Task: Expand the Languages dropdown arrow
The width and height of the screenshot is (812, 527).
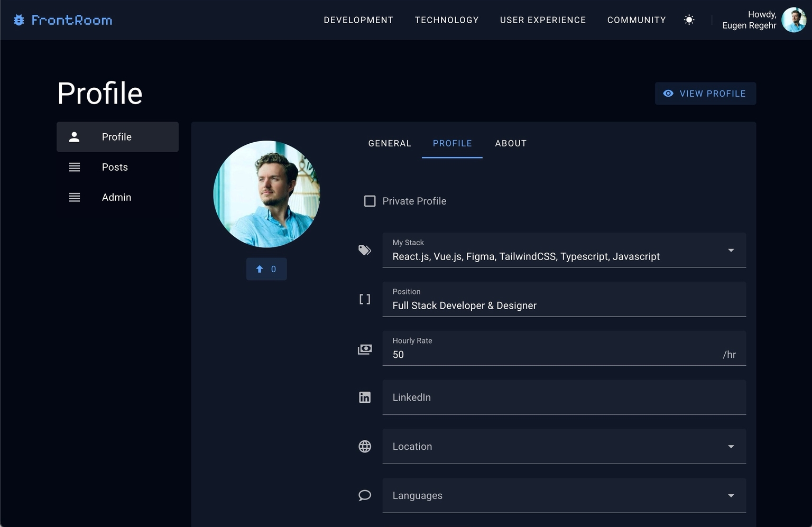Action: [x=731, y=496]
